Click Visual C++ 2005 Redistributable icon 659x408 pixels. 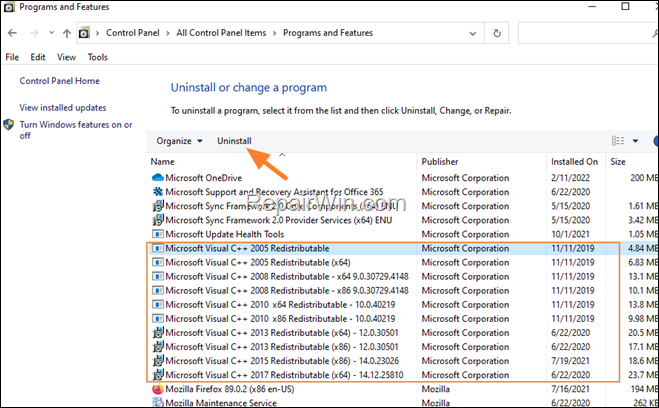(x=158, y=248)
